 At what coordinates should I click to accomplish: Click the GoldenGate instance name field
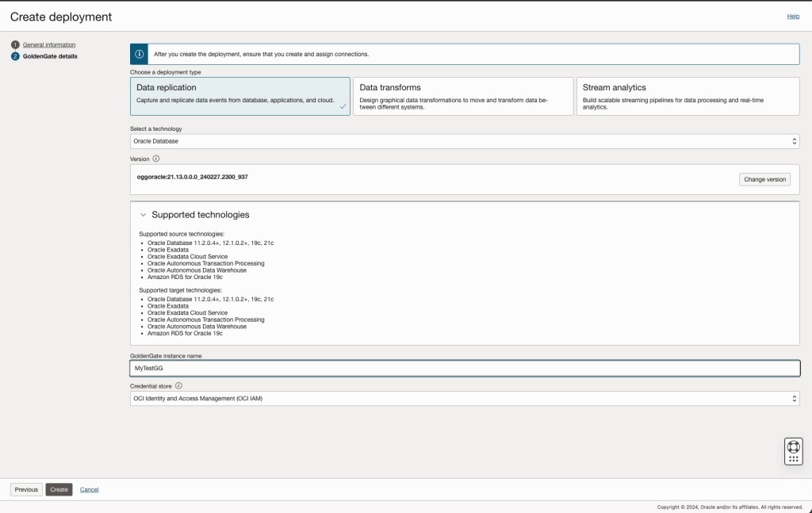pos(464,368)
